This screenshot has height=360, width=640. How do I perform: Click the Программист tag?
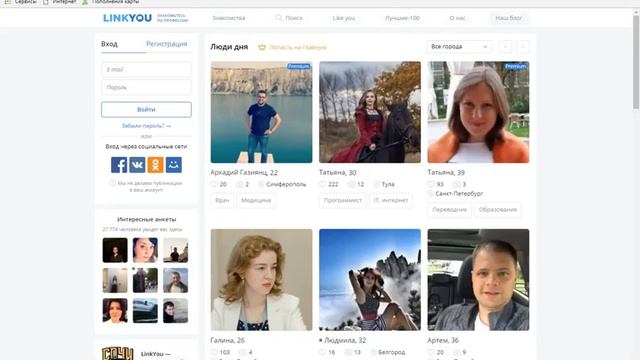pos(343,200)
